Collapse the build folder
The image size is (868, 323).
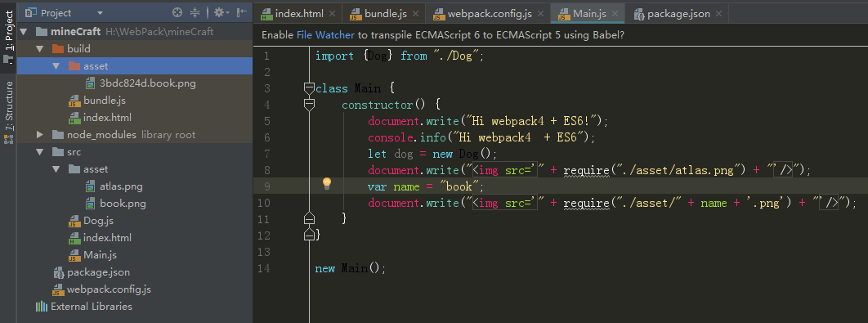40,49
